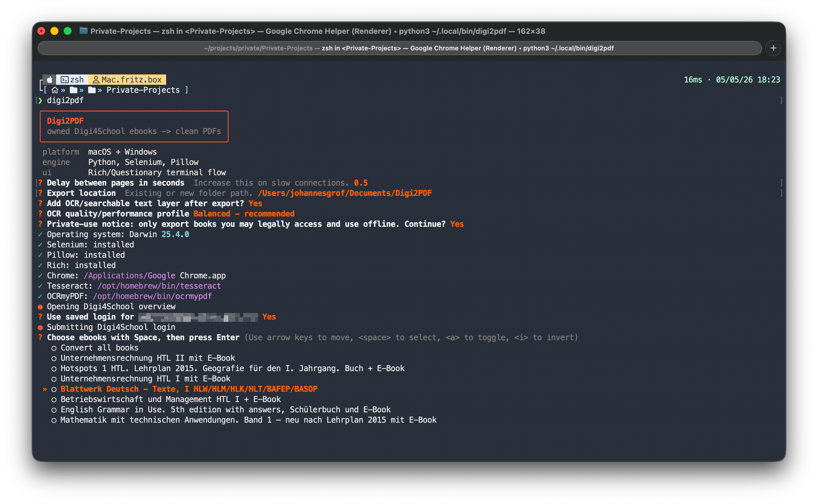Screen dimensions: 818x504
Task: Click the delay value 0.5
Action: tap(361, 183)
